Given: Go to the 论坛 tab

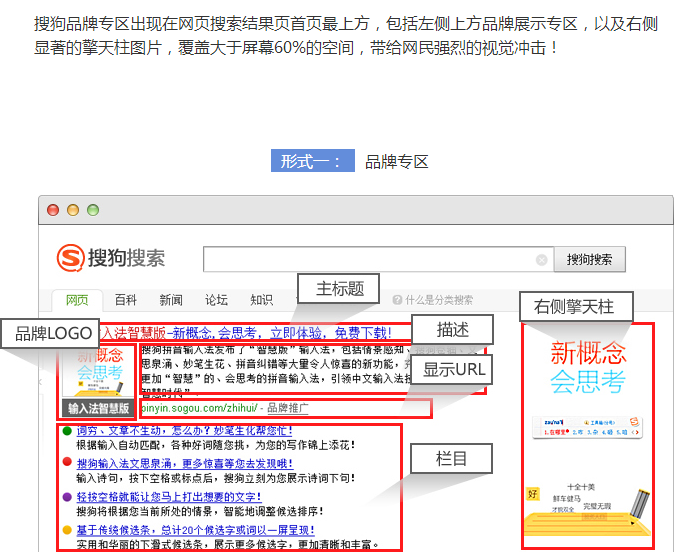Looking at the screenshot, I should tap(216, 300).
